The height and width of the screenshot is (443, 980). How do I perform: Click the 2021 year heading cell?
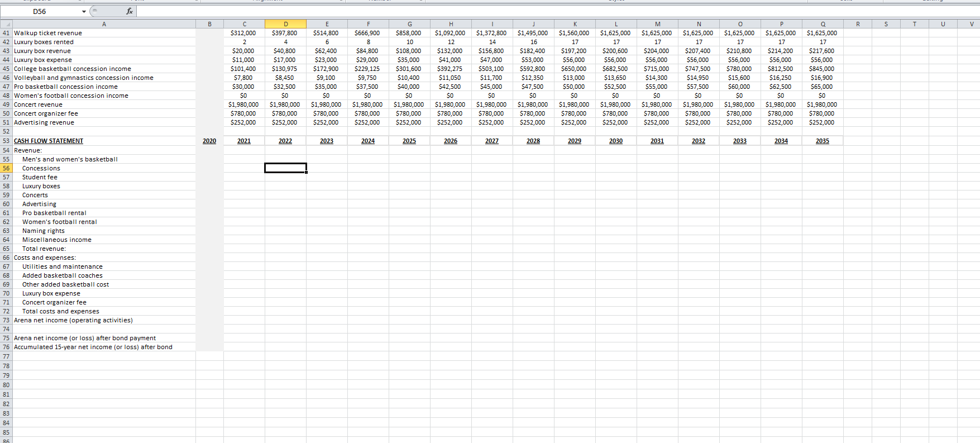[x=244, y=141]
